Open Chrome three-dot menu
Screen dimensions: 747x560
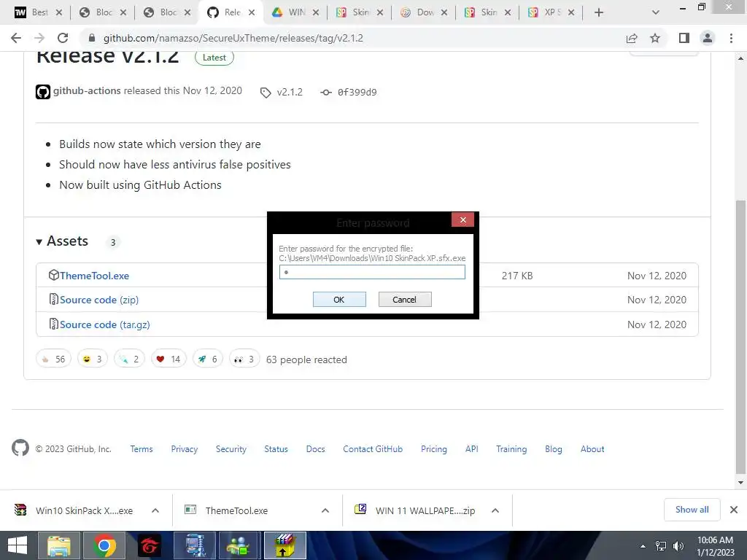click(731, 38)
